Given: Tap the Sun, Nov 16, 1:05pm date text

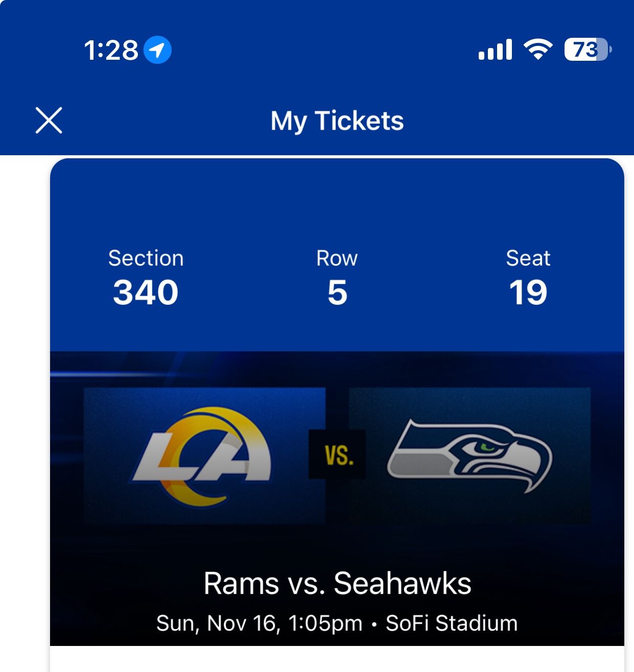Looking at the screenshot, I should [259, 623].
